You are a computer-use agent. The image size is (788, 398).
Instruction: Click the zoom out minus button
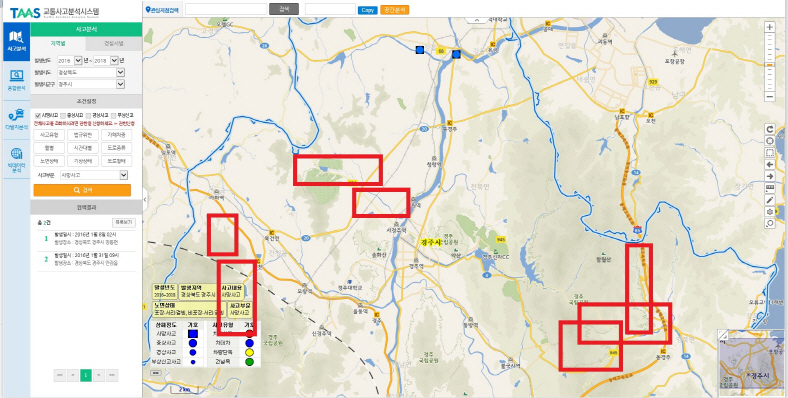click(x=769, y=95)
